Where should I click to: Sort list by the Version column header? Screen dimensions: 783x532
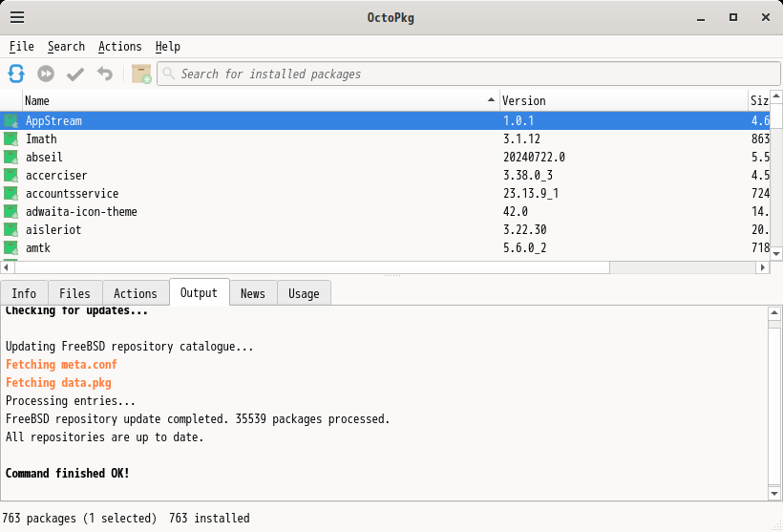pyautogui.click(x=623, y=100)
